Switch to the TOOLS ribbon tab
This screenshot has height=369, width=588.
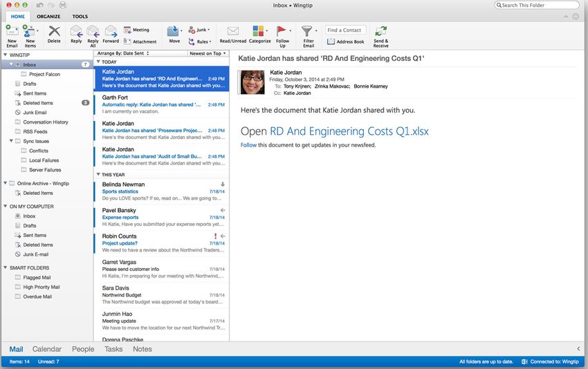(x=80, y=17)
